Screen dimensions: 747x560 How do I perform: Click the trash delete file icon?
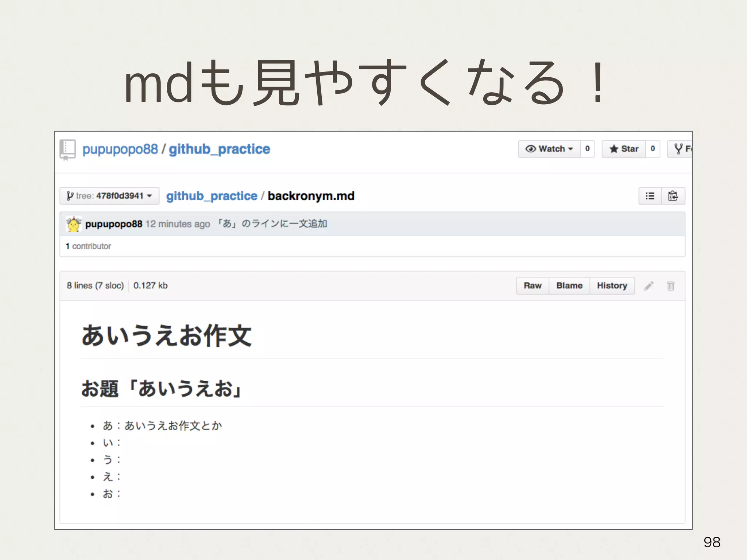(x=670, y=286)
